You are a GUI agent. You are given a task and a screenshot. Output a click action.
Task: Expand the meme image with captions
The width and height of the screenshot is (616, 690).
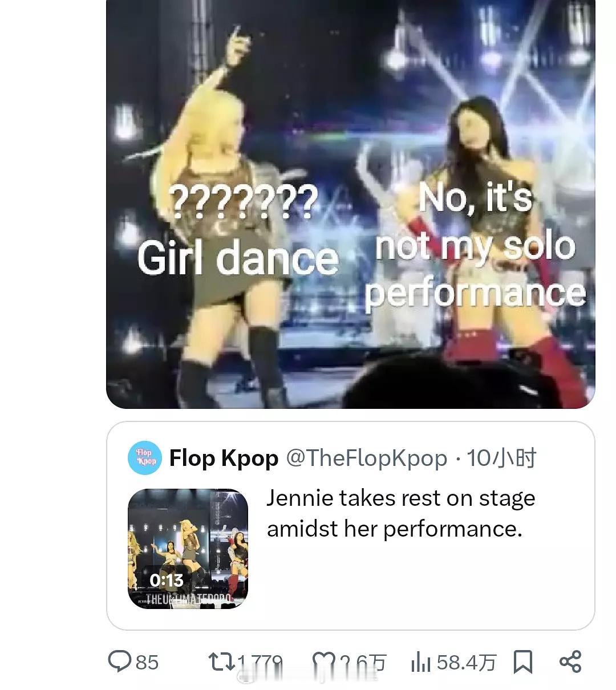(351, 204)
